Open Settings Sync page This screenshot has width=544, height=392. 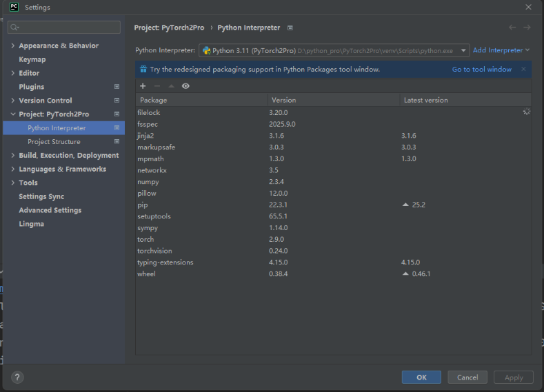(41, 196)
